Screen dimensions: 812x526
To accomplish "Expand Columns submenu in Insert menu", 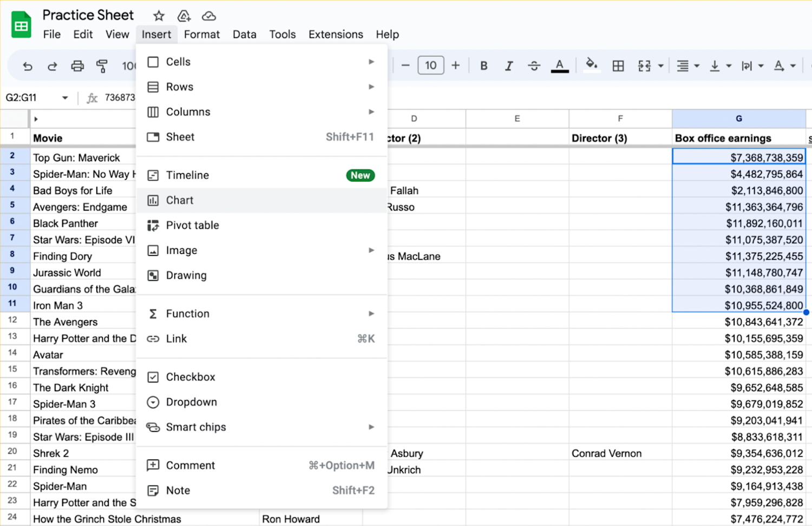I will point(261,112).
